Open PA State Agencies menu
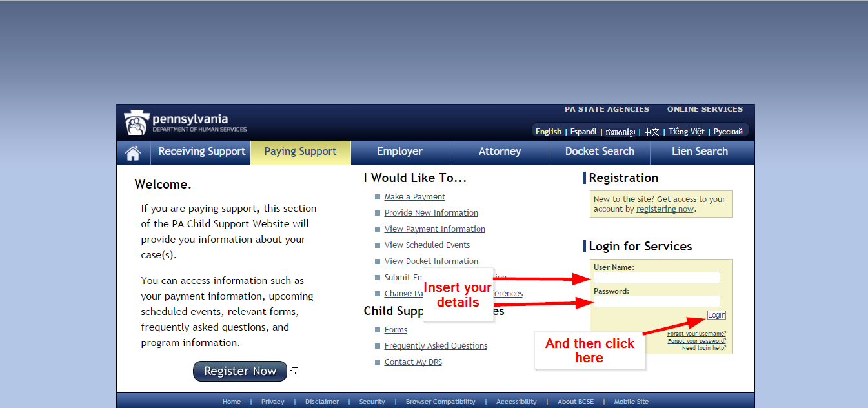The width and height of the screenshot is (868, 408). pyautogui.click(x=607, y=110)
